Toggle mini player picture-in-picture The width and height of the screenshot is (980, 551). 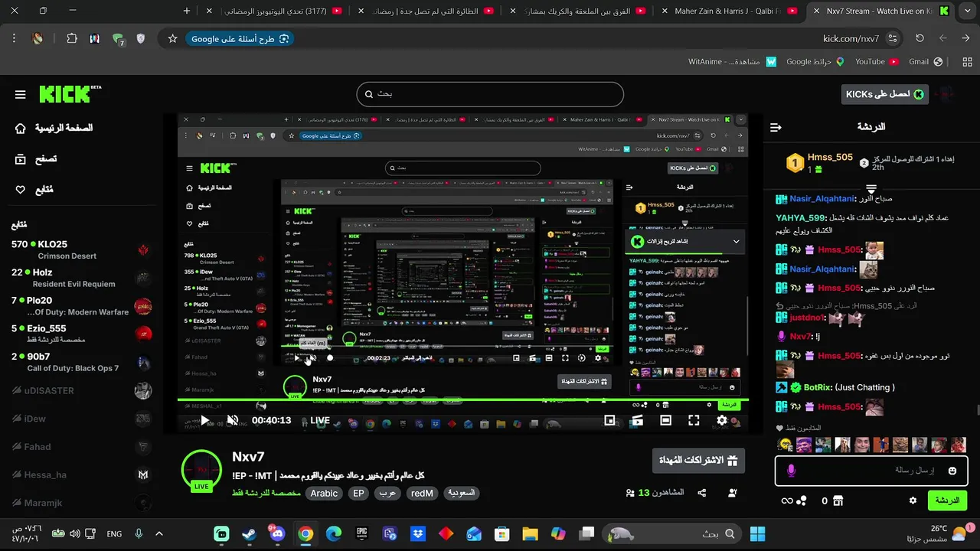[609, 420]
